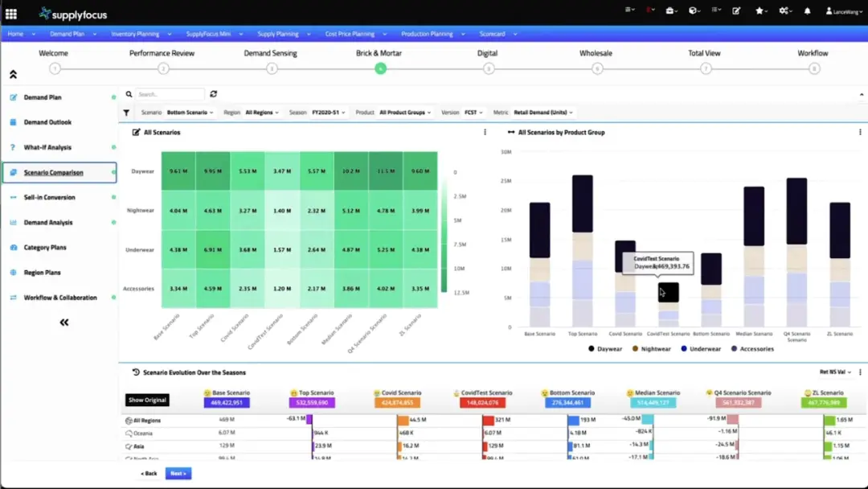The image size is (868, 489).
Task: Toggle Underwear series in chart legend
Action: click(701, 349)
